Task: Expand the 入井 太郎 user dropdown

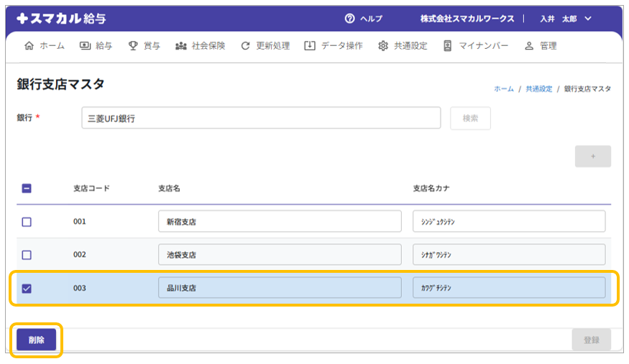Action: (587, 19)
